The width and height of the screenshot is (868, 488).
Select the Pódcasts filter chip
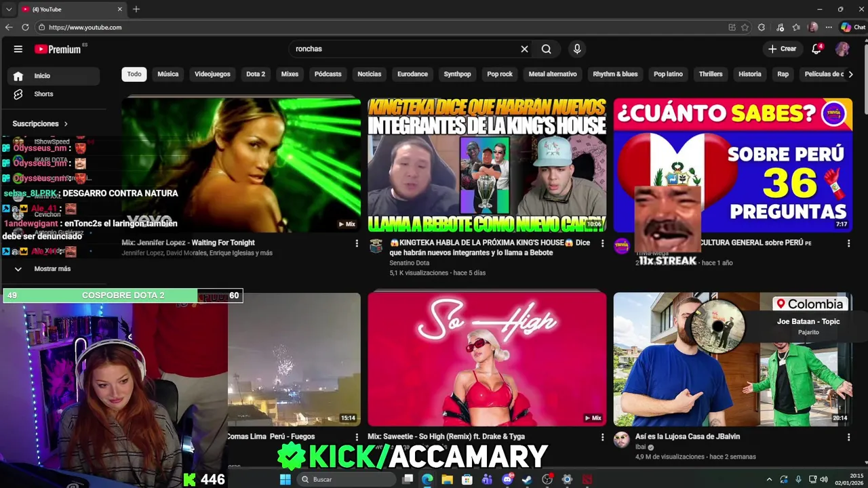point(328,74)
